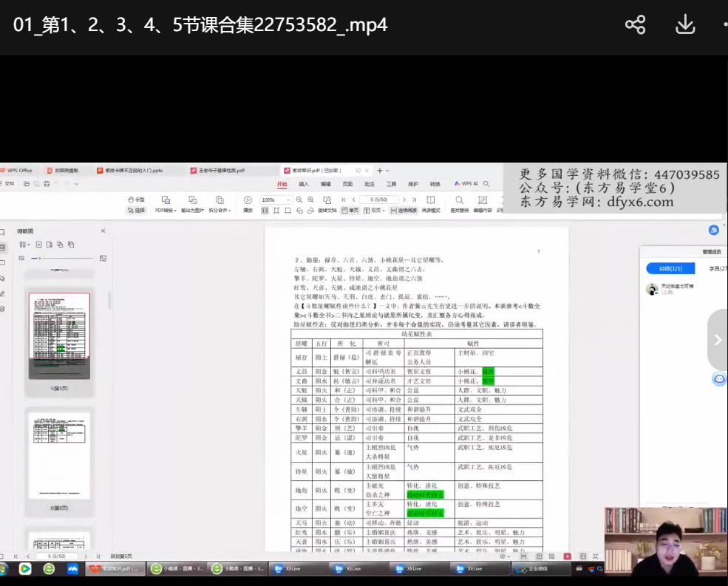Open the 阅读模式 reading mode icon
The image size is (728, 586).
coord(430,204)
